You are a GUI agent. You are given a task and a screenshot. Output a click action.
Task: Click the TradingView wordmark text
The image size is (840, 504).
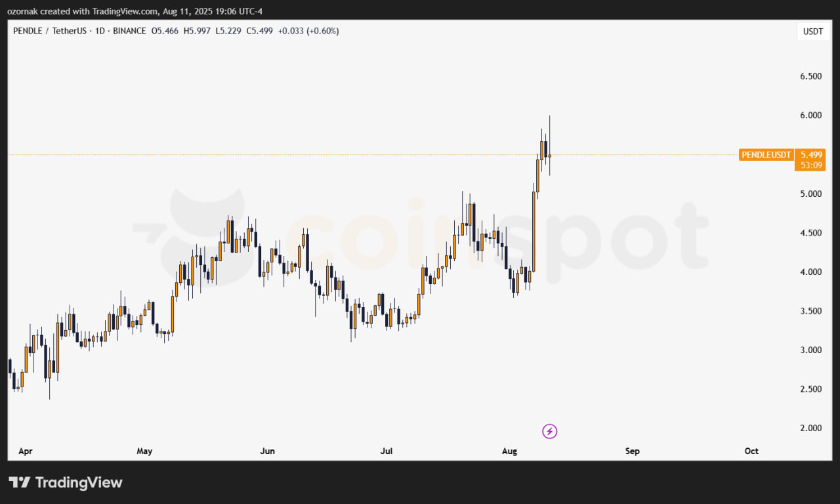(x=79, y=482)
